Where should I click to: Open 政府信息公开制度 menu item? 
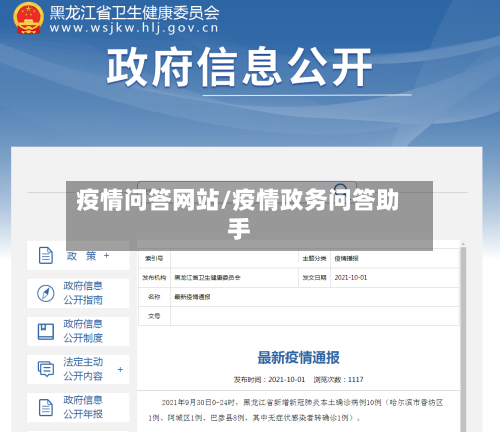pyautogui.click(x=78, y=331)
